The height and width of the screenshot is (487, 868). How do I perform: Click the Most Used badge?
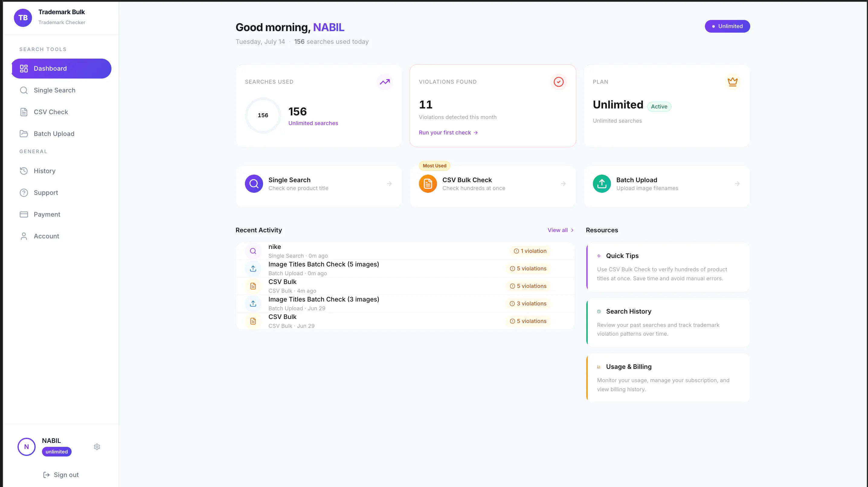coord(434,166)
